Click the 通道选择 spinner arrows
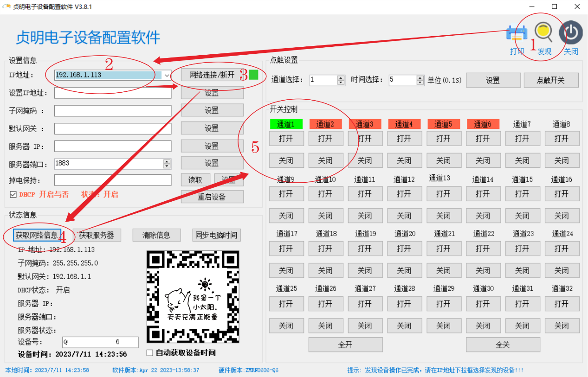This screenshot has height=377, width=588. (341, 80)
